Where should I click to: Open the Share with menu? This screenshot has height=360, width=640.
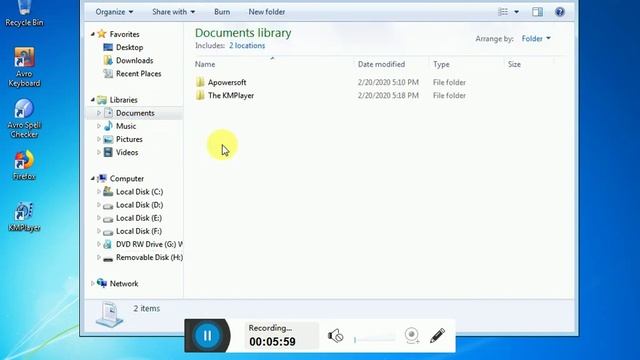click(173, 12)
